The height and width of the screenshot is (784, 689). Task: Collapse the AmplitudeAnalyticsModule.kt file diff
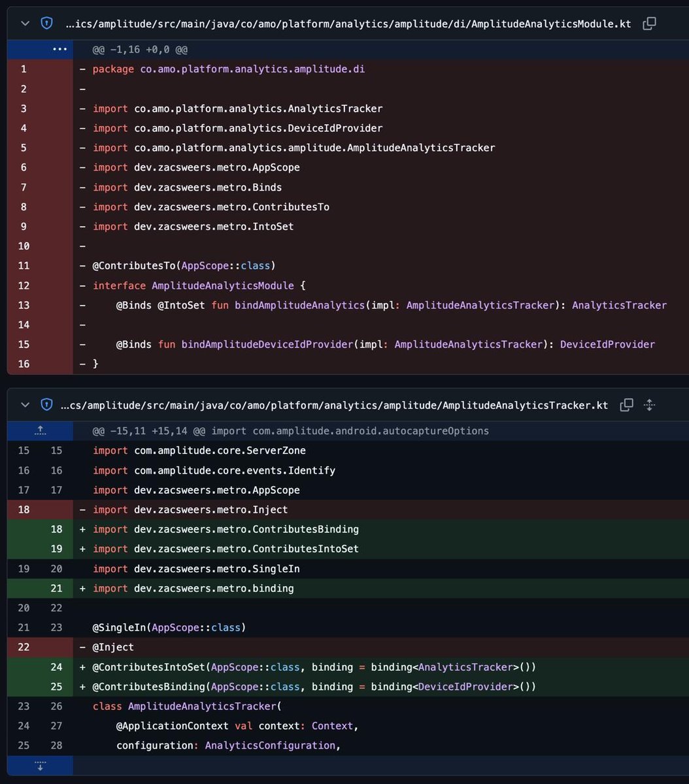tap(25, 24)
